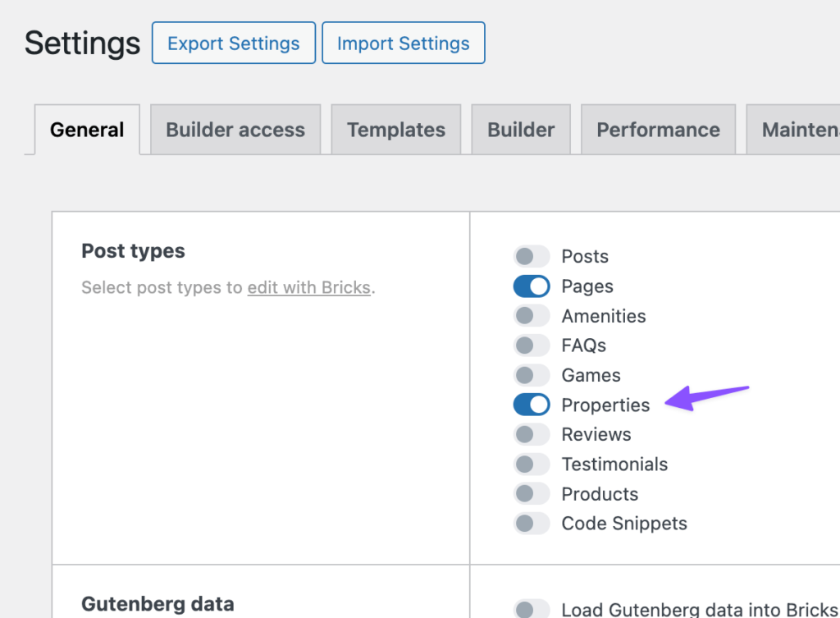The height and width of the screenshot is (618, 840).
Task: Enable the Posts post type toggle
Action: pyautogui.click(x=532, y=256)
